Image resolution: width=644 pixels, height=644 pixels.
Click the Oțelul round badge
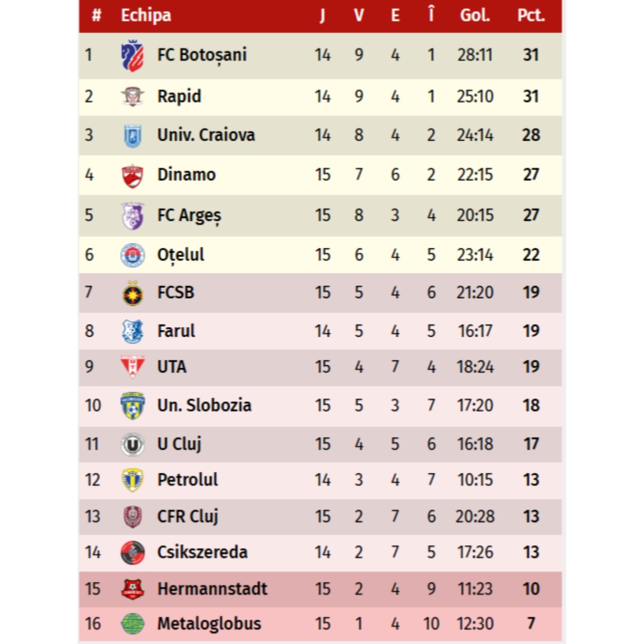click(132, 255)
